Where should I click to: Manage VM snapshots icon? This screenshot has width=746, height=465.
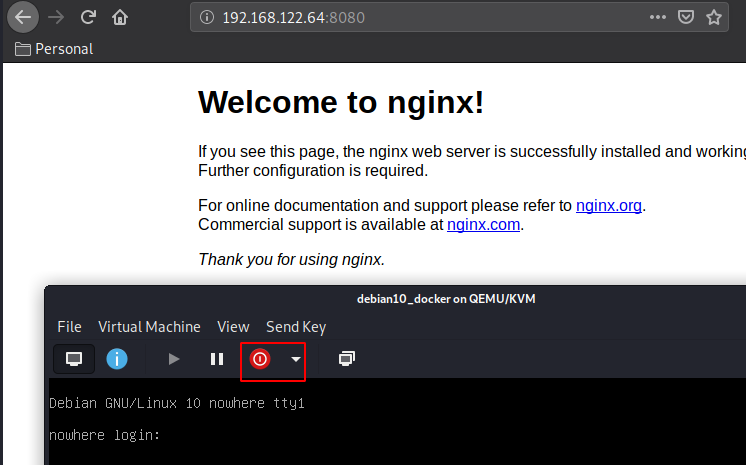[347, 359]
